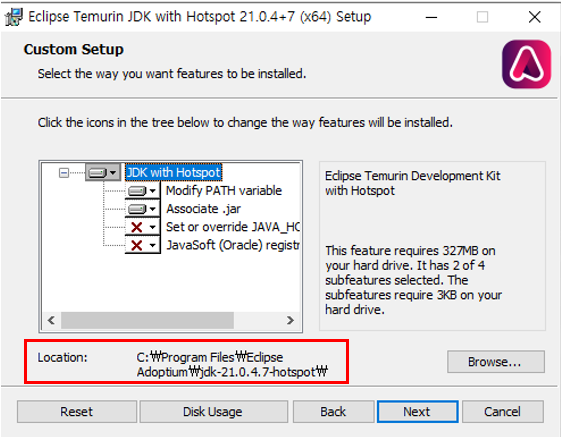Click the right scroll arrow of feature tree
The image size is (561, 437).
click(x=291, y=320)
